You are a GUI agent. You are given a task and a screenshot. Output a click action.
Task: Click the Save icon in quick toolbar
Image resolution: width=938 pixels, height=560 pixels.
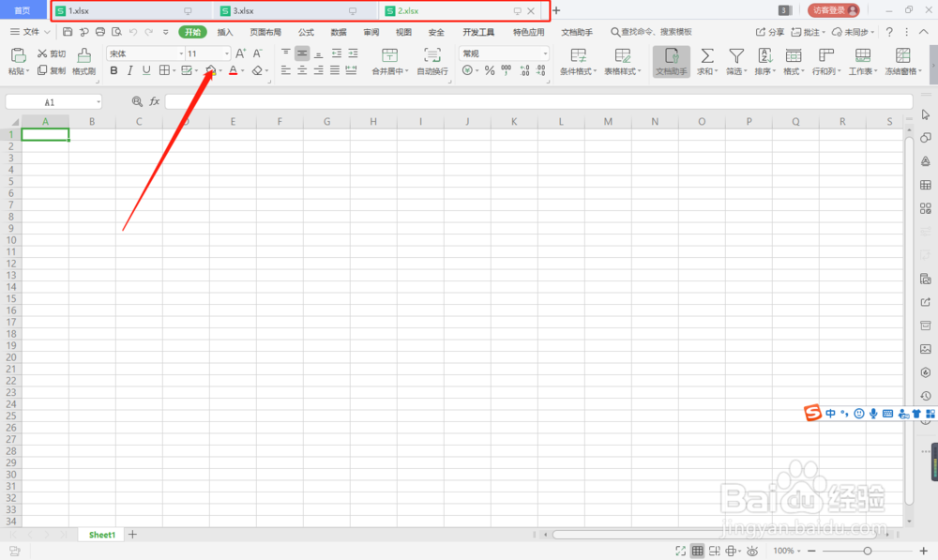[68, 32]
